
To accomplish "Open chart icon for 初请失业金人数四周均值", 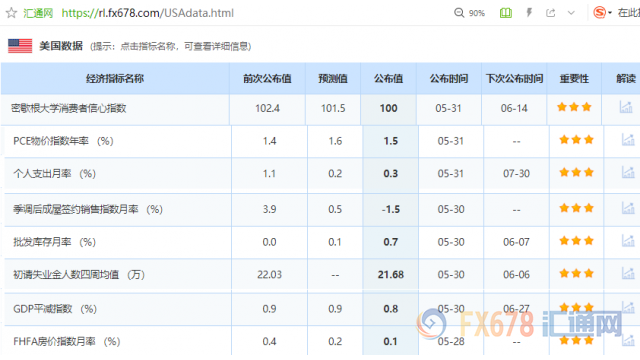I will (x=628, y=273).
